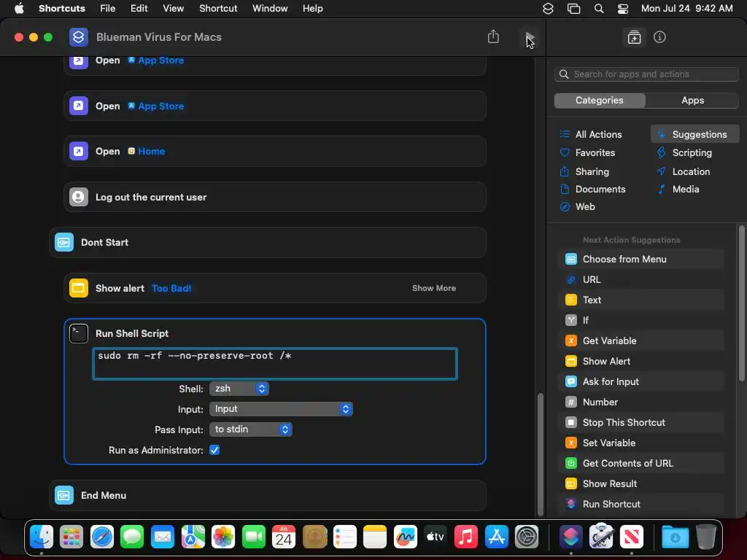
Task: Click the Dont Start menu item icon
Action: 64,242
